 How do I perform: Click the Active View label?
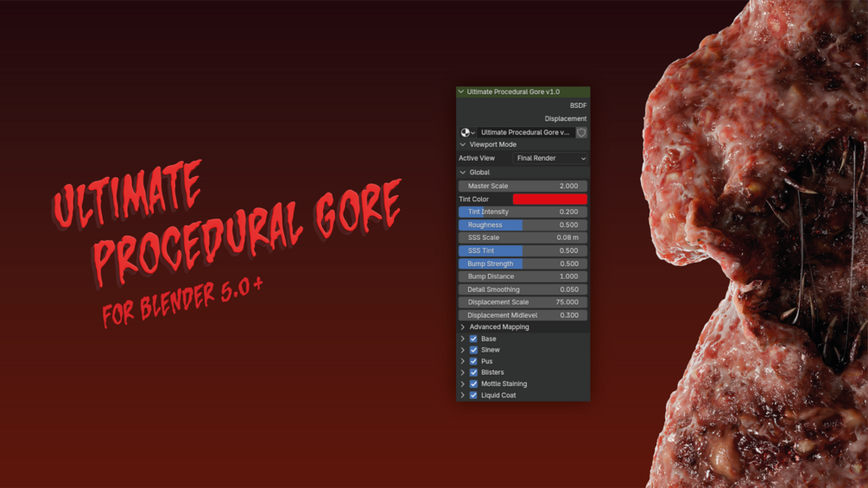477,158
